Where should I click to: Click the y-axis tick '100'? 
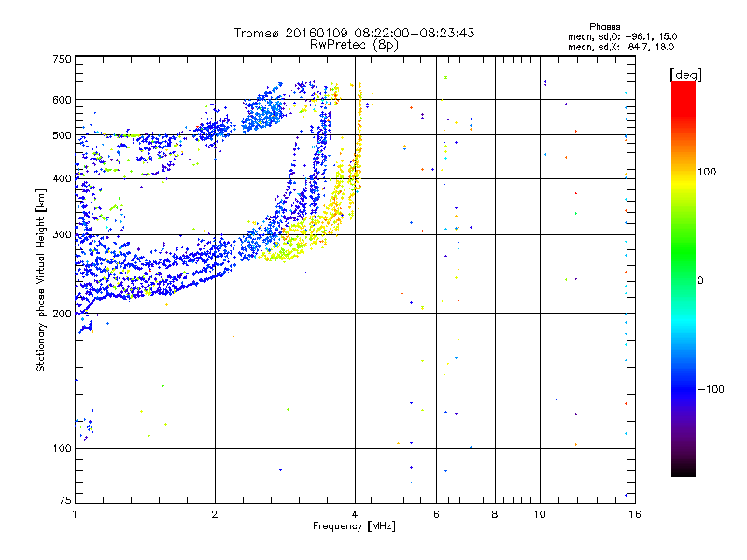[x=62, y=449]
